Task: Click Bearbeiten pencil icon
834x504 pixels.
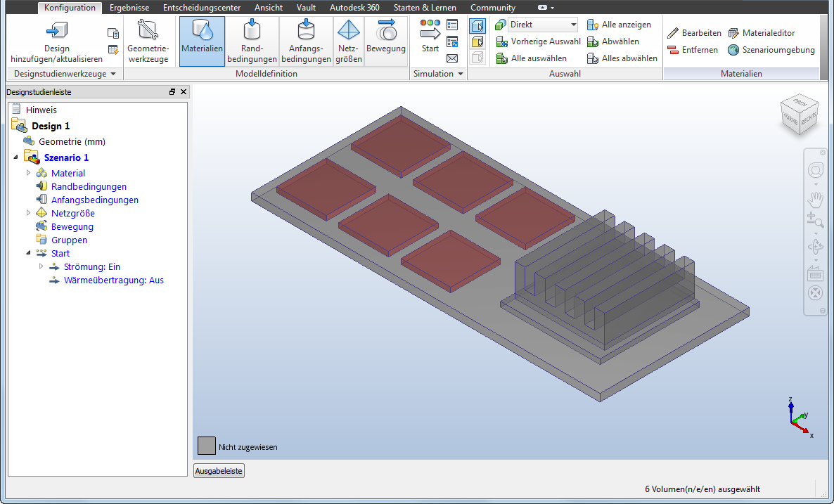Action: pos(673,33)
